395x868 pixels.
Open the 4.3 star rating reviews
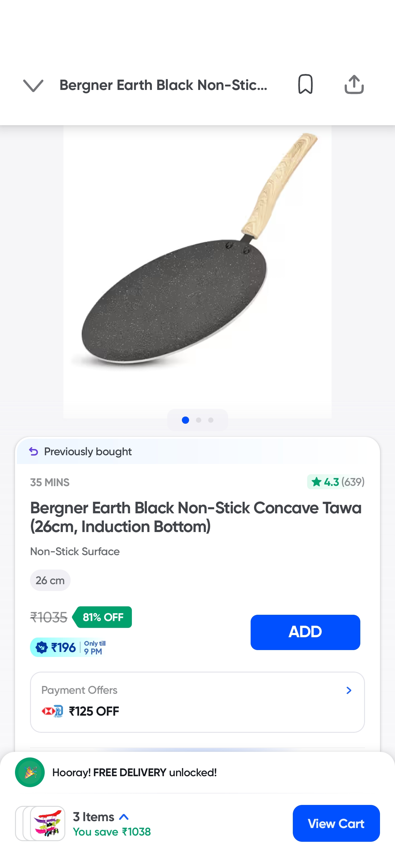336,482
